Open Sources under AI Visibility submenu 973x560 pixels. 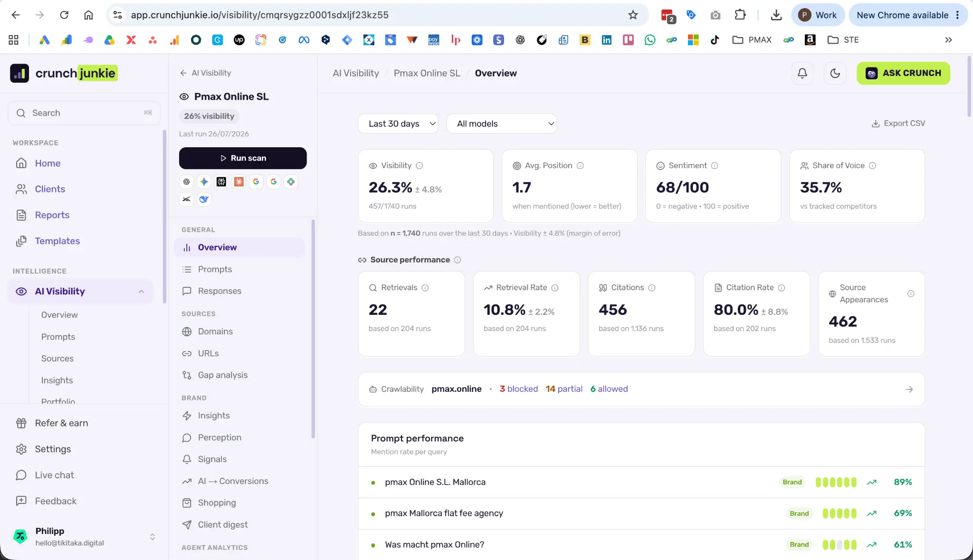(x=57, y=359)
